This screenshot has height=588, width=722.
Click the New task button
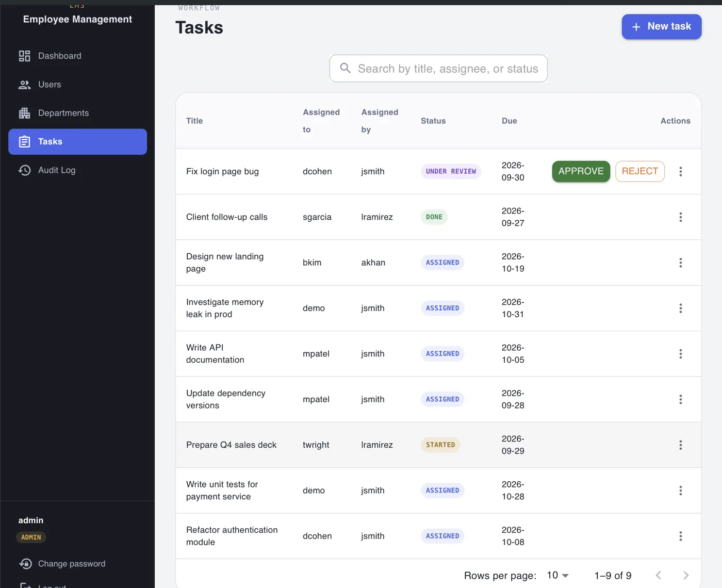(662, 26)
